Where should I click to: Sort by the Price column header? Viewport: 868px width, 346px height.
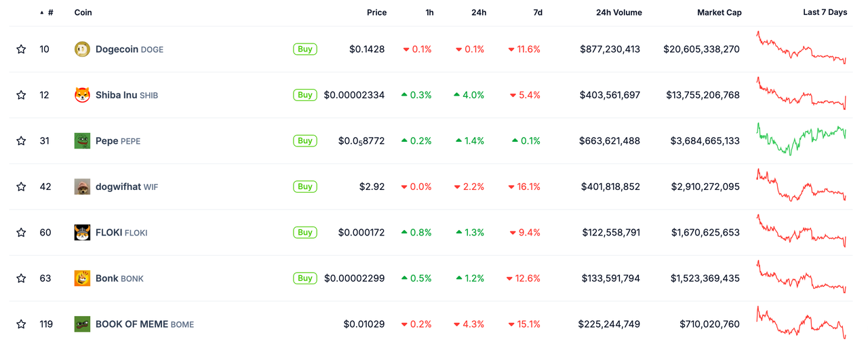(x=376, y=12)
